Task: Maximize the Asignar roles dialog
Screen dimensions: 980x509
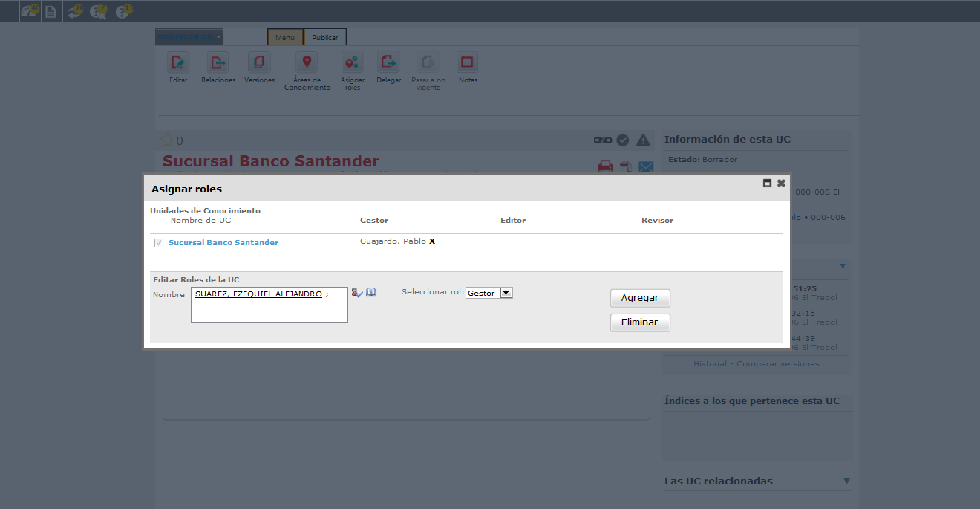Action: click(768, 183)
